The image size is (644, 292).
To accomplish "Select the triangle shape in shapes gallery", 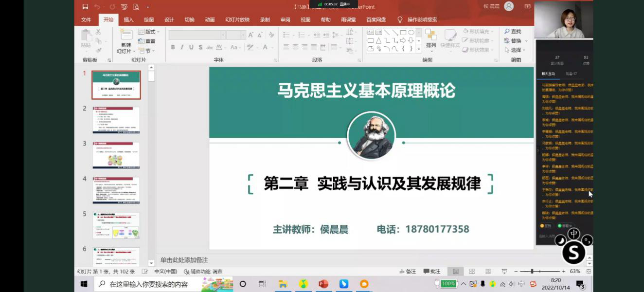I will point(378,41).
